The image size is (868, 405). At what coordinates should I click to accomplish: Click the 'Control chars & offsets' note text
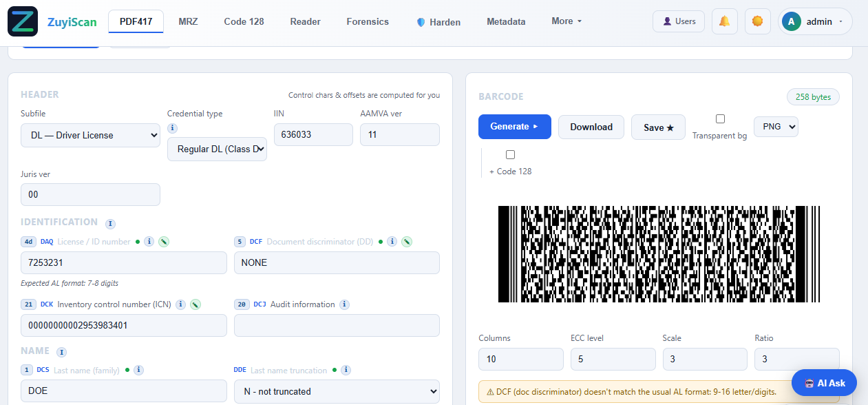pos(364,95)
